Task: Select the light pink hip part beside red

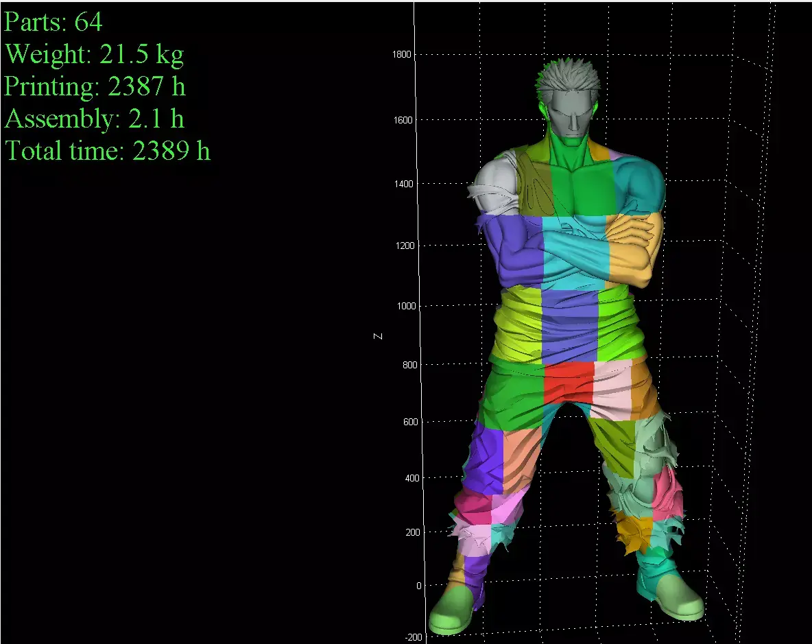Action: 614,388
